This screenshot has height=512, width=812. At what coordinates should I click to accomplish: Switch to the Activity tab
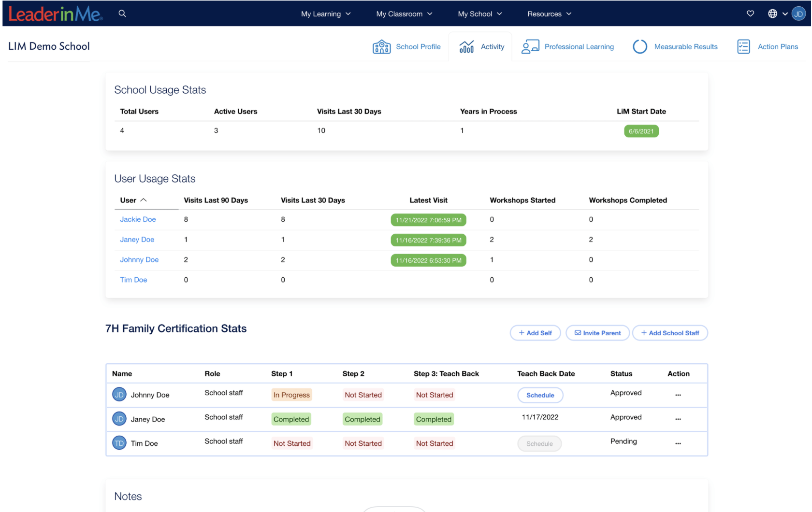point(481,47)
